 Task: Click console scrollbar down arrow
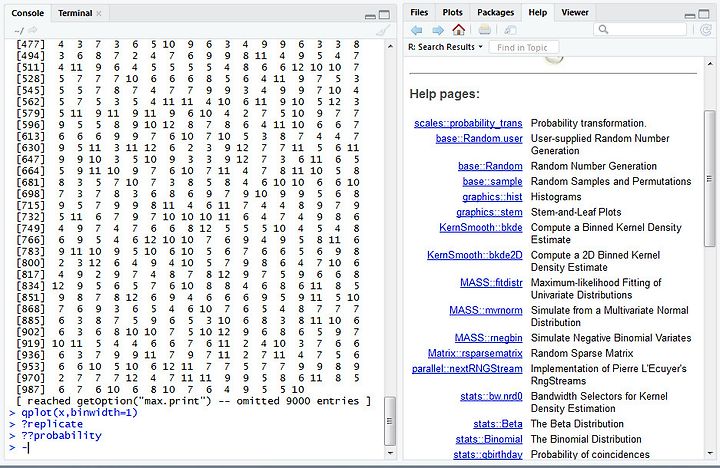click(x=390, y=453)
